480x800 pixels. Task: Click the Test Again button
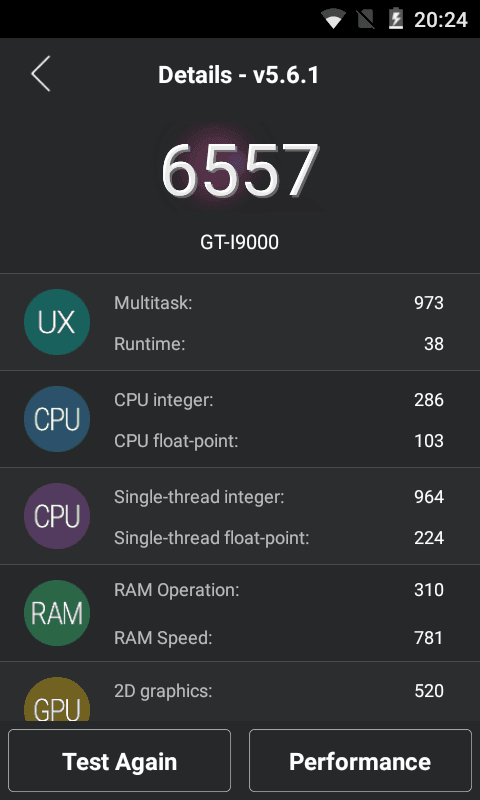pyautogui.click(x=119, y=761)
